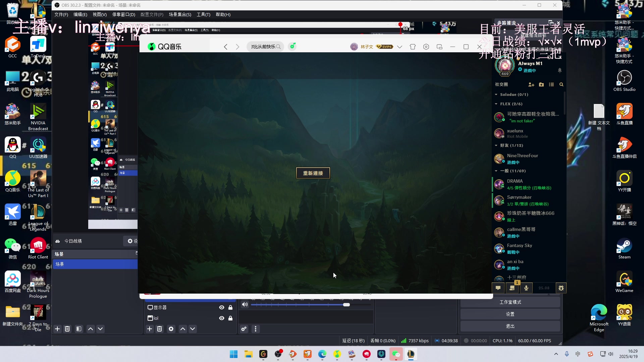Open OBS 文件(F) menu
The height and width of the screenshot is (362, 644).
61,15
